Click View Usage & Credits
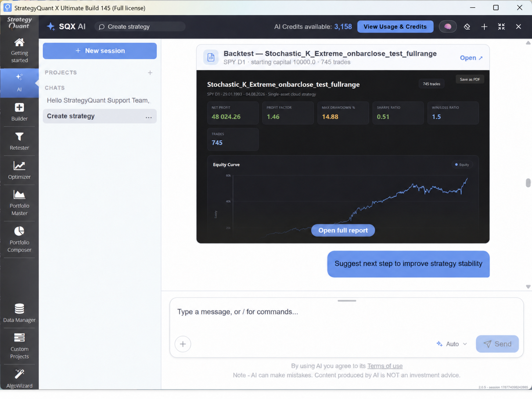 point(395,27)
